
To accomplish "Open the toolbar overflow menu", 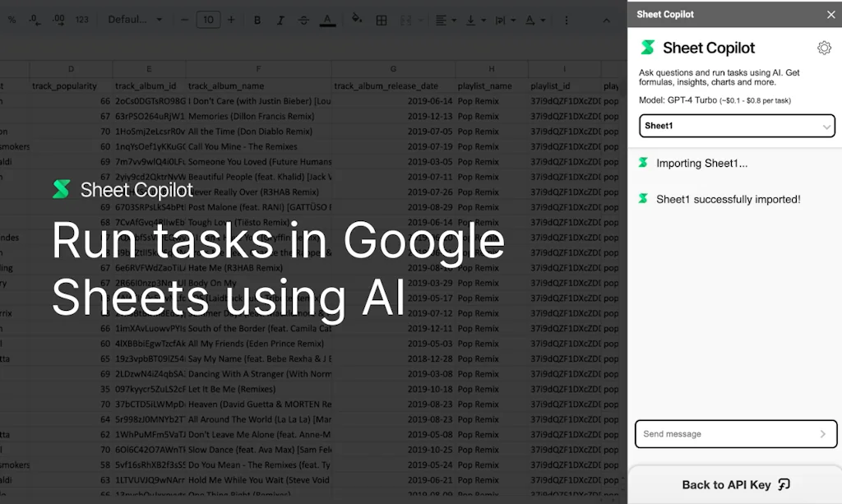I will point(567,20).
